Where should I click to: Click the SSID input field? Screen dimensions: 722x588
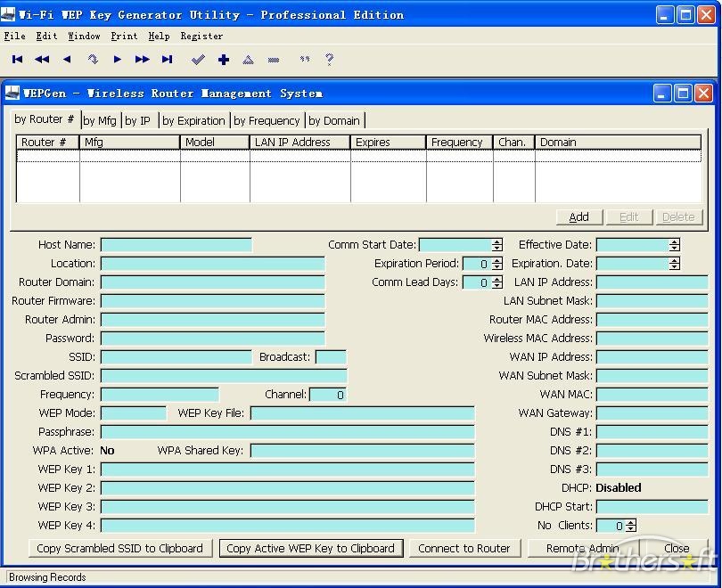coord(176,357)
